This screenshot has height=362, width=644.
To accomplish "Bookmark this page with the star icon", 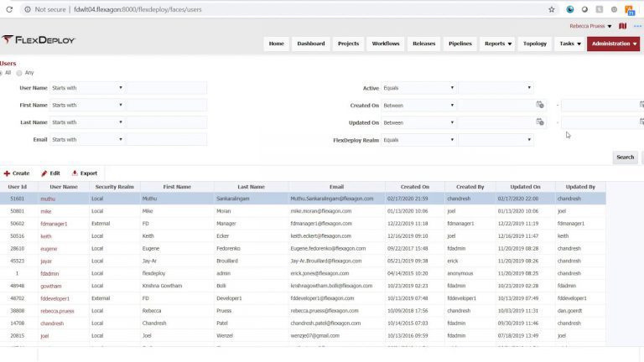I will tap(552, 9).
